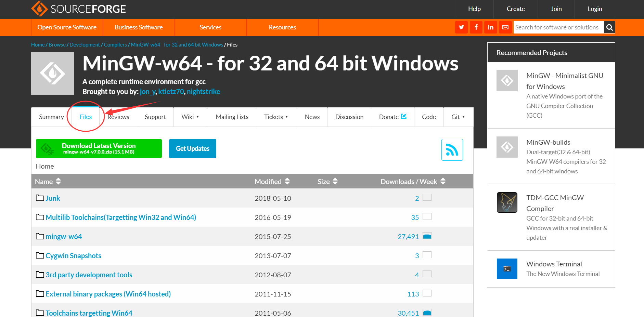Click folder icon beside External binary packages
Image resolution: width=644 pixels, height=317 pixels.
pos(40,294)
